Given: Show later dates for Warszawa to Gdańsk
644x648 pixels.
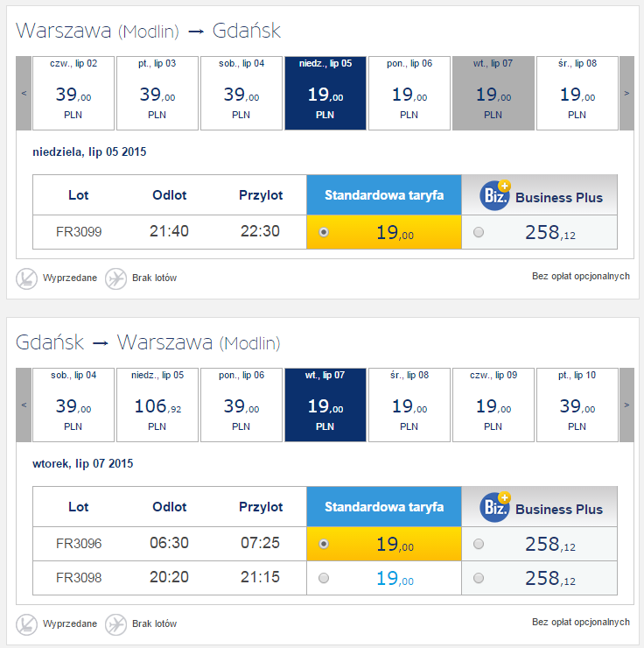Looking at the screenshot, I should [x=626, y=94].
